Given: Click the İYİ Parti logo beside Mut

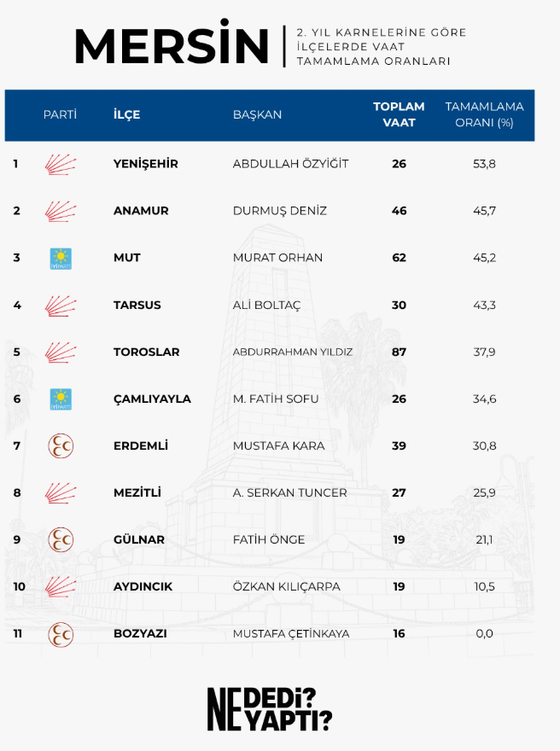Looking at the screenshot, I should tap(61, 259).
